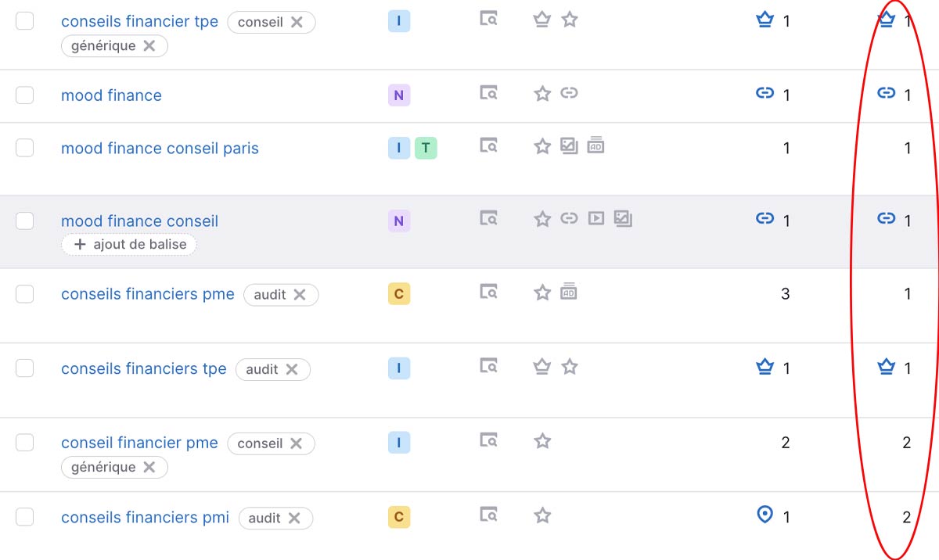Click the N intent badge for mood finance
Screen dimensions: 939x560
click(x=398, y=95)
